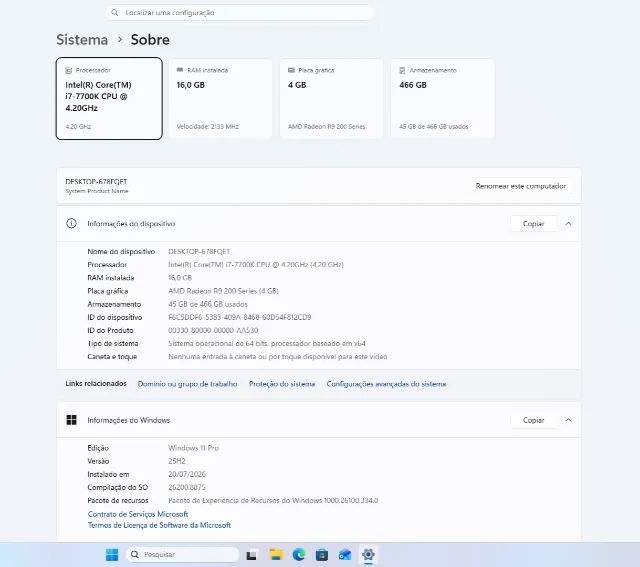This screenshot has height=567, width=640.
Task: Click the Localizar uma configuração search field
Action: click(240, 13)
